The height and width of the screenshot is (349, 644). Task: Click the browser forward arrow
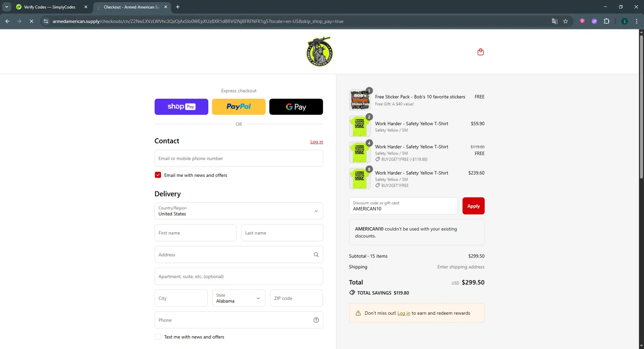point(19,21)
